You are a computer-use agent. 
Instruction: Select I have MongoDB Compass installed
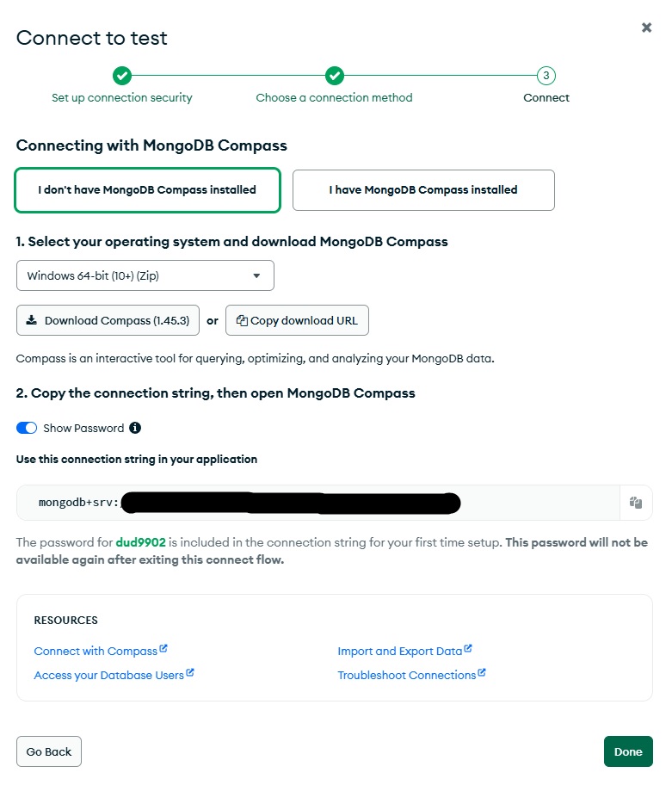click(423, 189)
